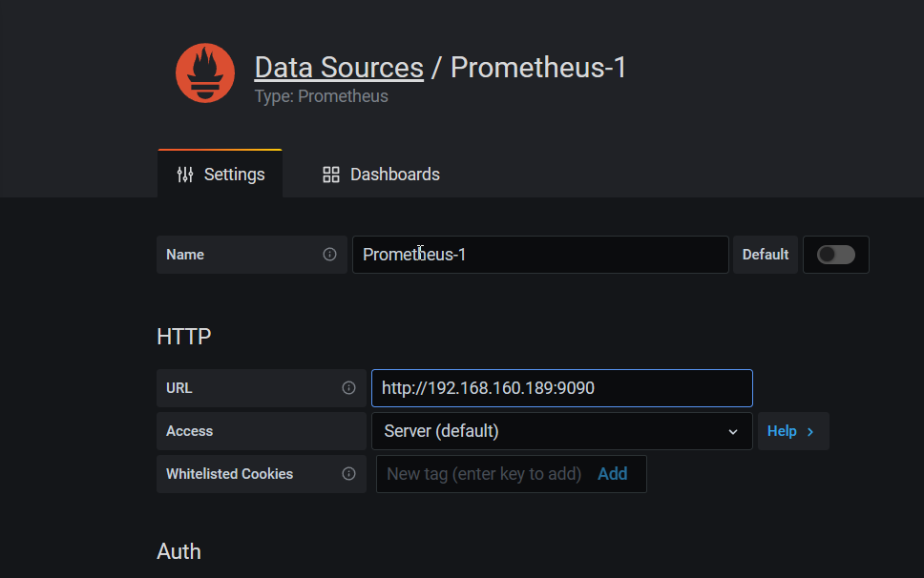The image size is (924, 578).
Task: Open the Data Sources breadcrumb link
Action: pos(339,67)
